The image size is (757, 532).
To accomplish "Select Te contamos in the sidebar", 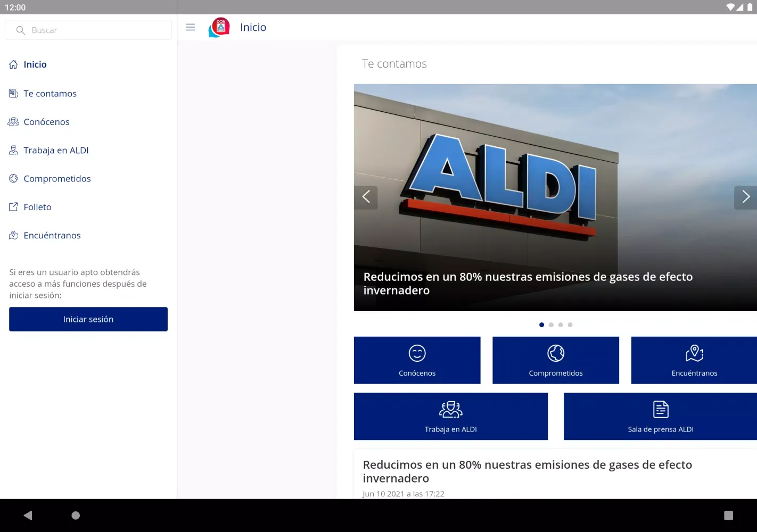I will pos(50,94).
